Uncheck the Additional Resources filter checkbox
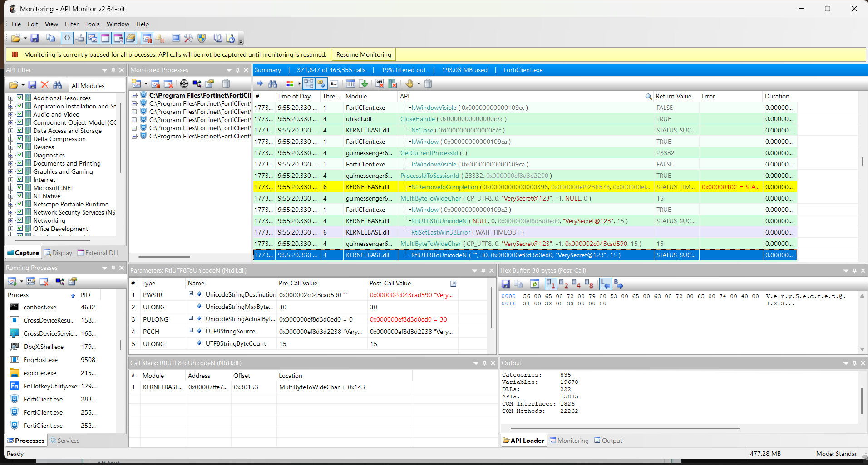This screenshot has height=465, width=868. [x=20, y=98]
